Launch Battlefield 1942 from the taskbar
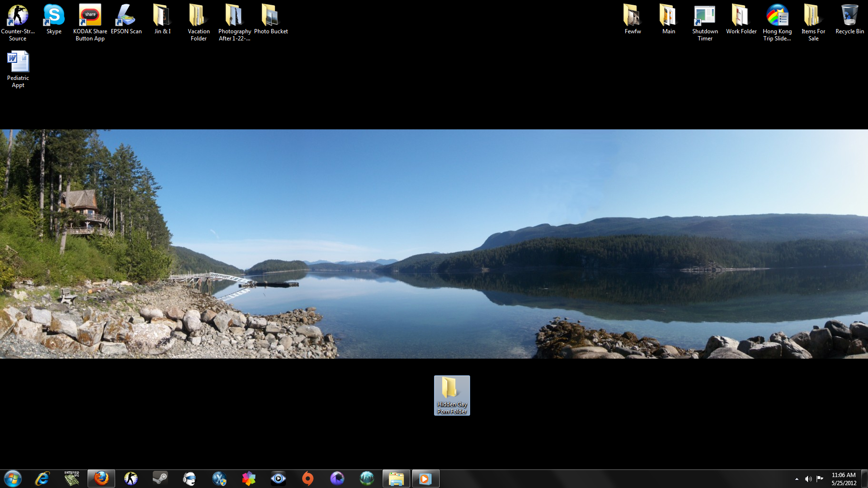The image size is (868, 488). (72, 478)
